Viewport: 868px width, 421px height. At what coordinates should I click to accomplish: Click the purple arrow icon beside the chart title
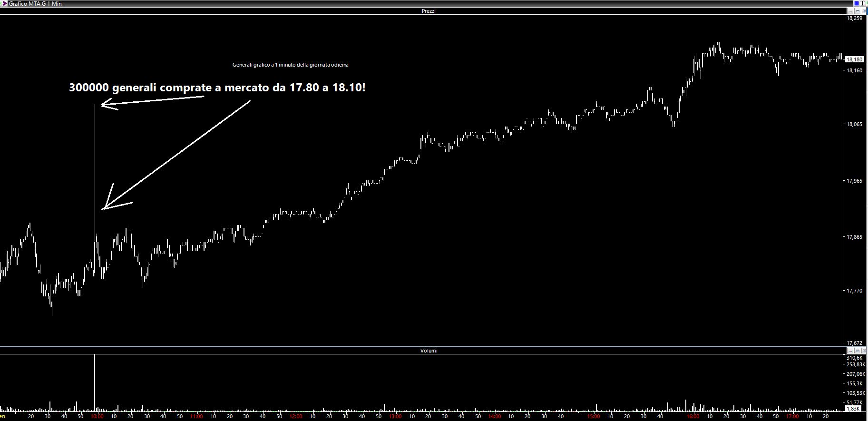5,3
